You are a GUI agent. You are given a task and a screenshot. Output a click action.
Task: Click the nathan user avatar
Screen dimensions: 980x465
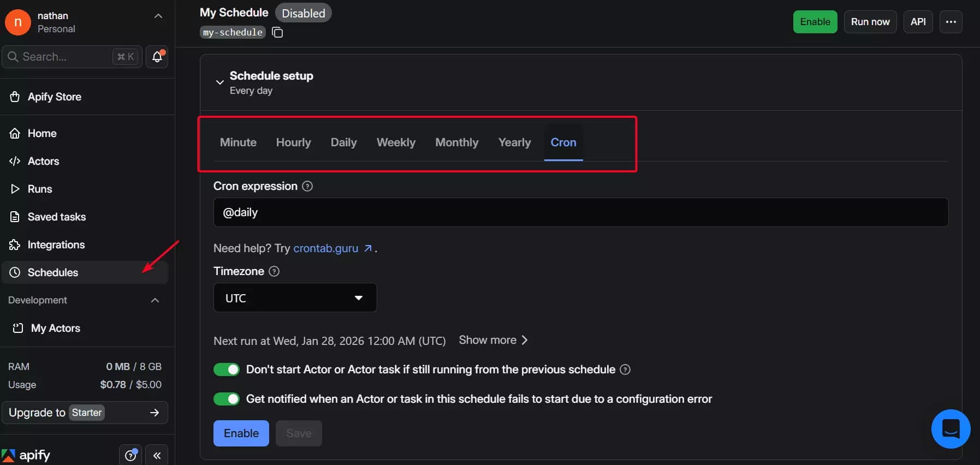(x=18, y=22)
